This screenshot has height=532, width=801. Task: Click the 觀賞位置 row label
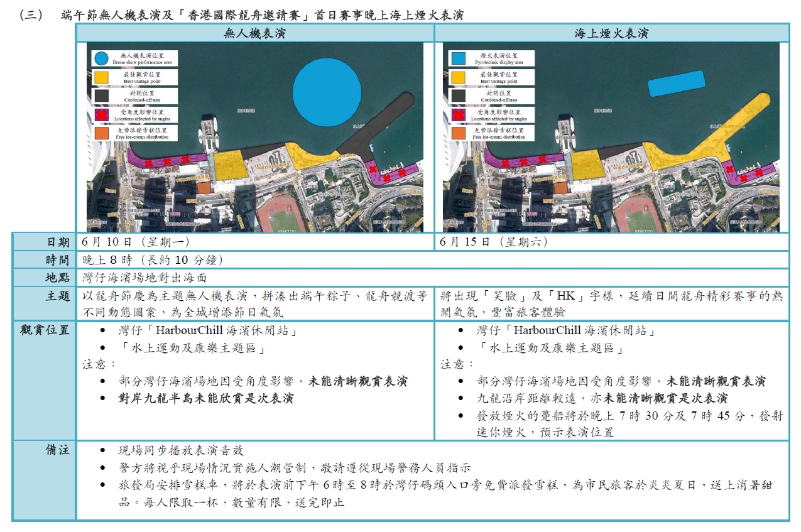coord(45,330)
